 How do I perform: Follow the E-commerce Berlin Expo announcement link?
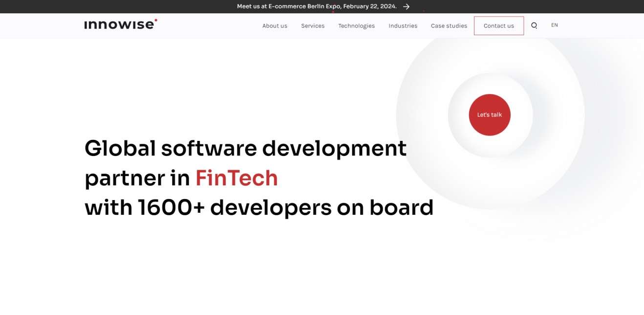point(317,6)
